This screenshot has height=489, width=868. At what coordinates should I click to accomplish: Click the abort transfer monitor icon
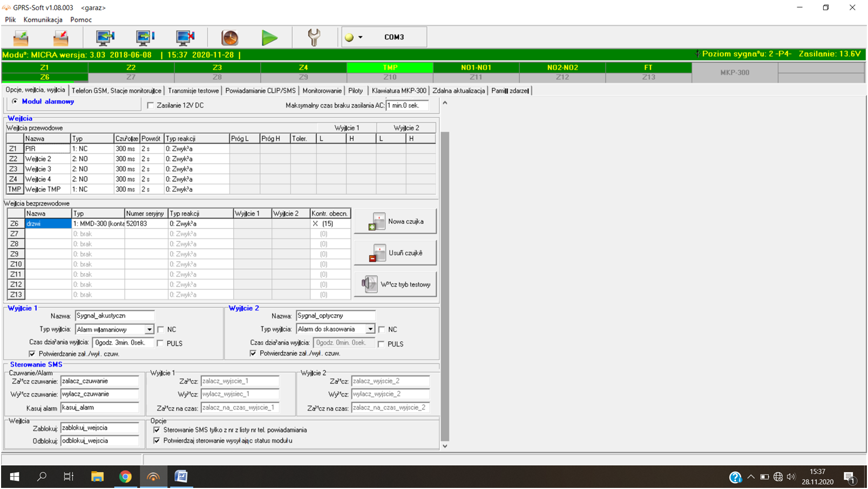(185, 37)
